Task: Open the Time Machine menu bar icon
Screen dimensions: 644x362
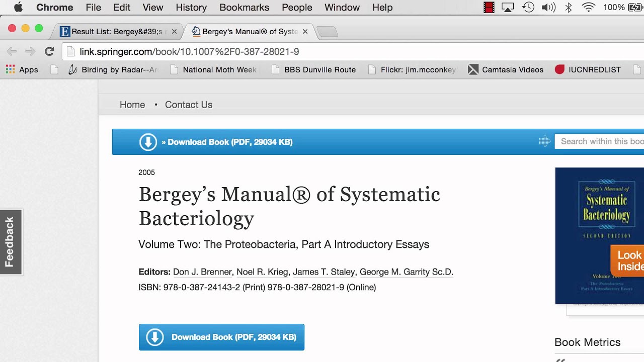Action: click(528, 8)
